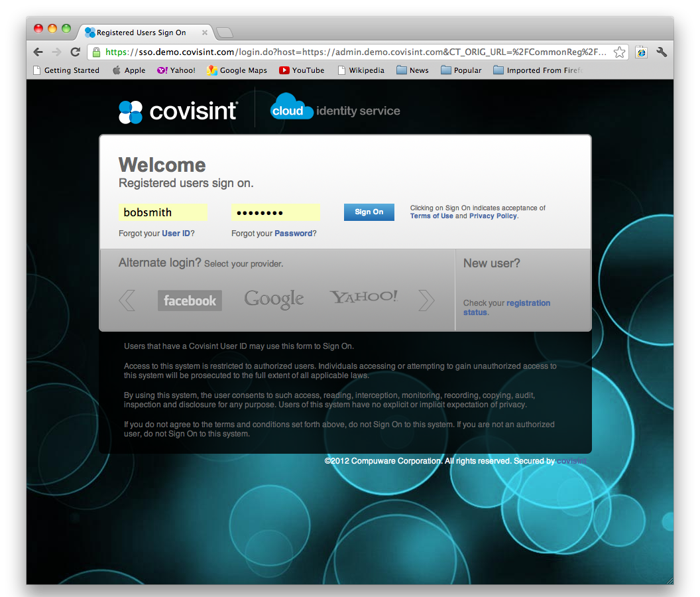Close the Registered Users Sign On tab

(x=204, y=33)
